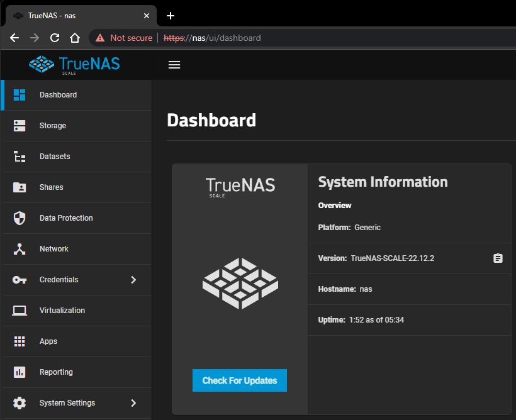Click the Datasets tree icon

(x=20, y=157)
